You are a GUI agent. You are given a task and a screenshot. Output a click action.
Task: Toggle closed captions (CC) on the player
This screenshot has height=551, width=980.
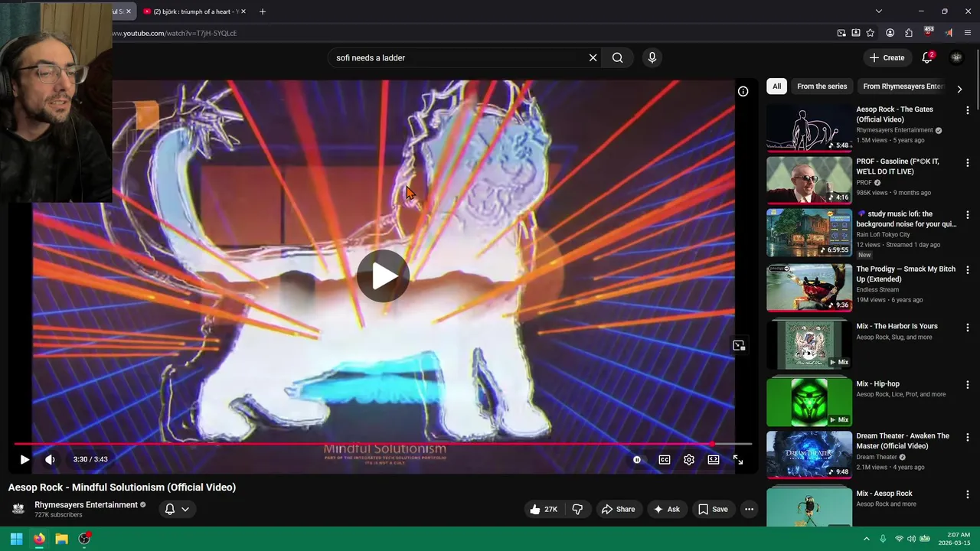(665, 459)
